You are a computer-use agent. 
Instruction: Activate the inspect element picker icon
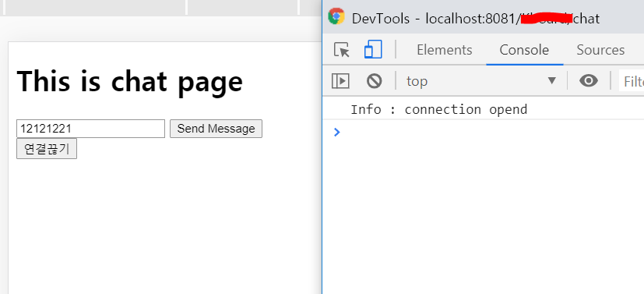pyautogui.click(x=341, y=50)
